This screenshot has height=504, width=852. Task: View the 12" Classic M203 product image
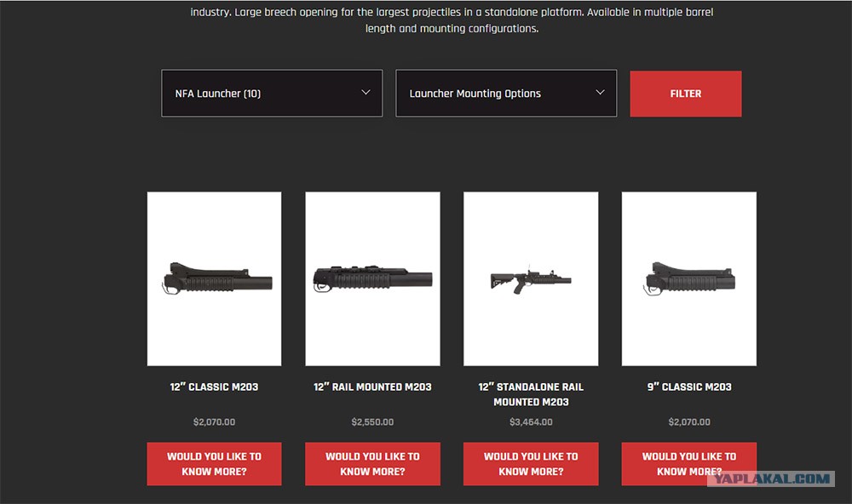[214, 278]
